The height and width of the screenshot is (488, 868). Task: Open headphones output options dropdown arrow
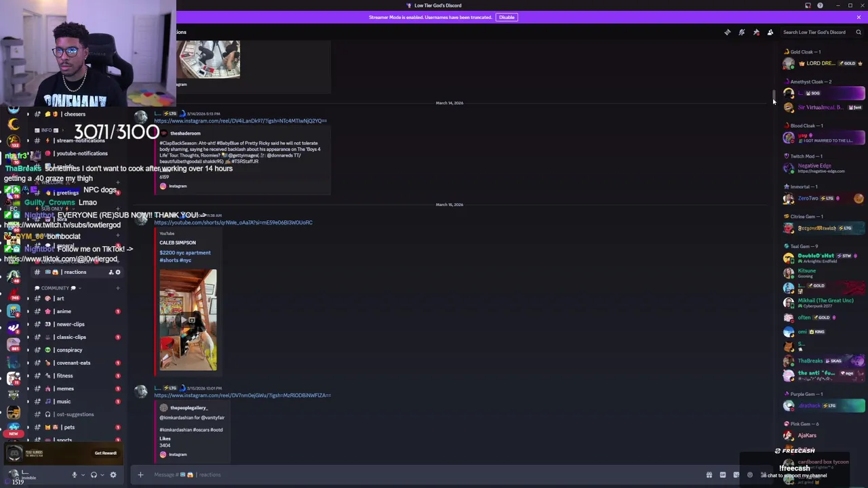click(x=101, y=474)
